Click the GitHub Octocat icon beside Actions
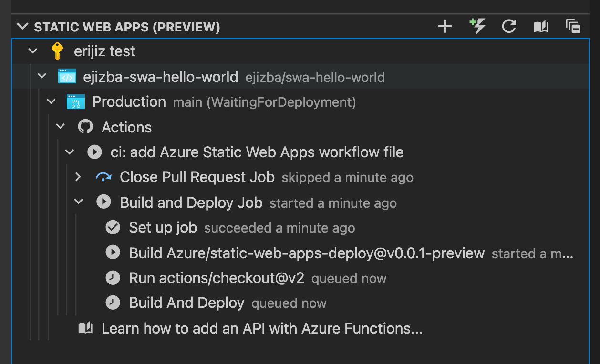Viewport: 600px width, 364px height. pos(86,127)
